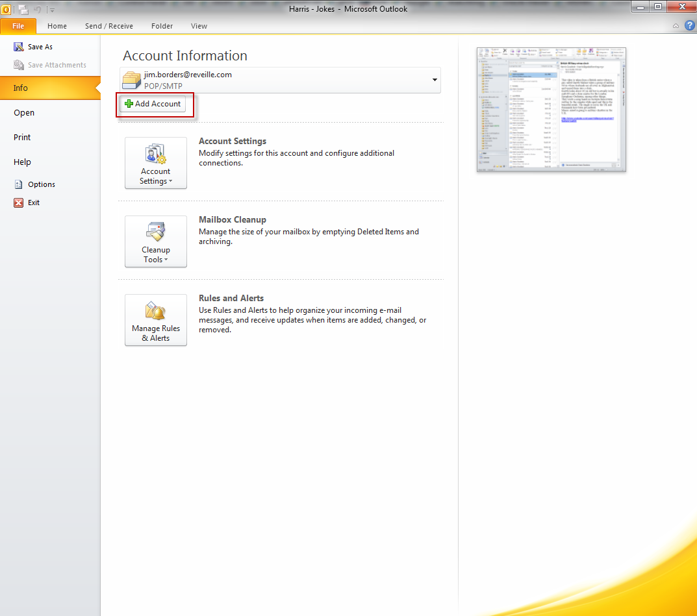Click the Options page icon

(x=18, y=184)
